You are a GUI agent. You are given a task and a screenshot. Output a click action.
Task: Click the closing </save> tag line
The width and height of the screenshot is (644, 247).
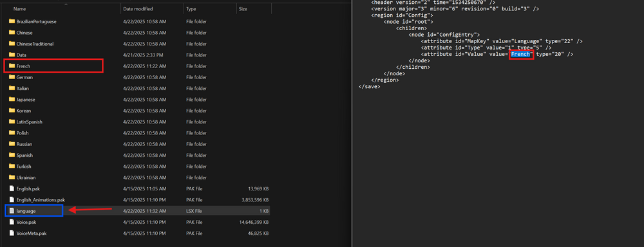coord(369,87)
